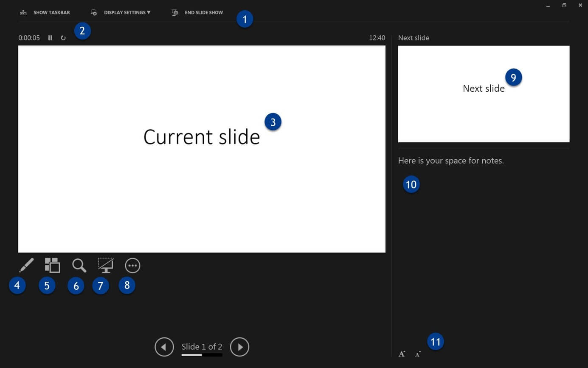This screenshot has height=368, width=588.
Task: Toggle black screen for the slide show
Action: pyautogui.click(x=106, y=266)
